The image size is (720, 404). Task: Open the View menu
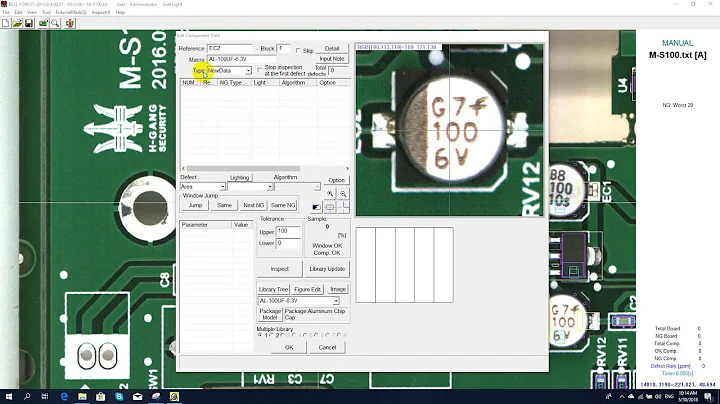[32, 12]
